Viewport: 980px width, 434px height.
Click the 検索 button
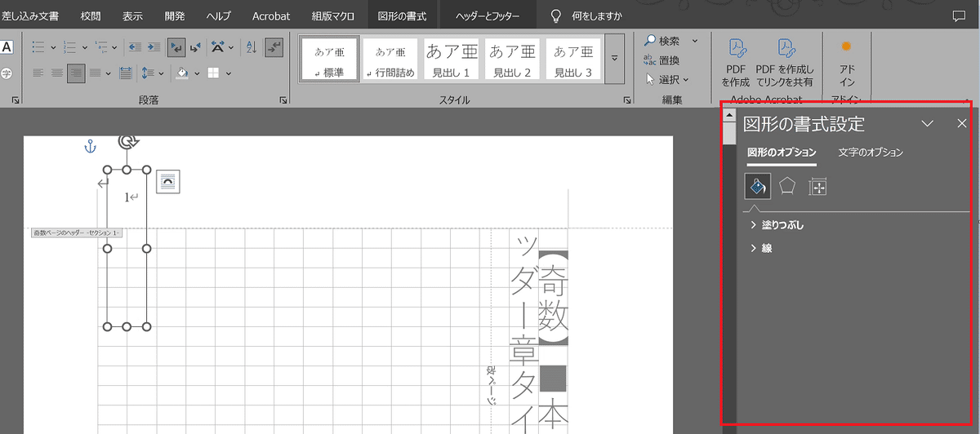[x=663, y=41]
